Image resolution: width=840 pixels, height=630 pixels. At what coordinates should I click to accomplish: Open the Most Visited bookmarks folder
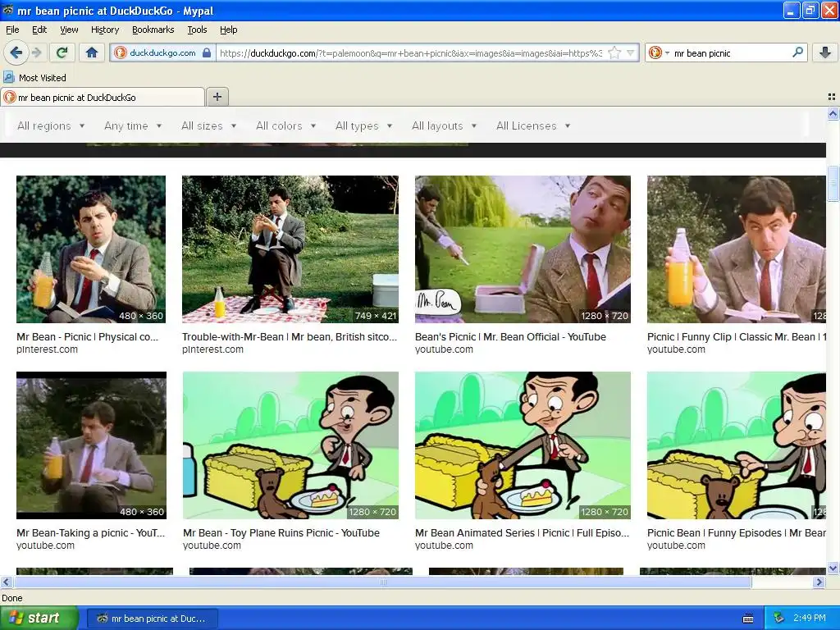(34, 78)
